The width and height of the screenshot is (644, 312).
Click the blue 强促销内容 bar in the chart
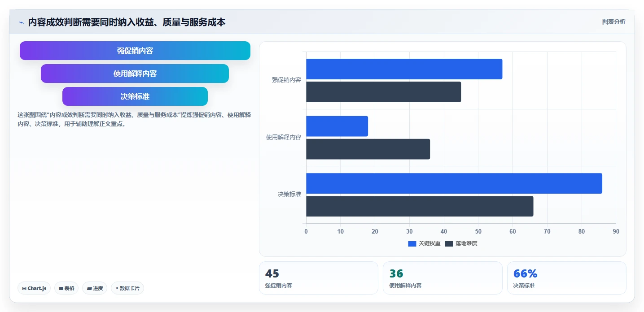click(404, 69)
